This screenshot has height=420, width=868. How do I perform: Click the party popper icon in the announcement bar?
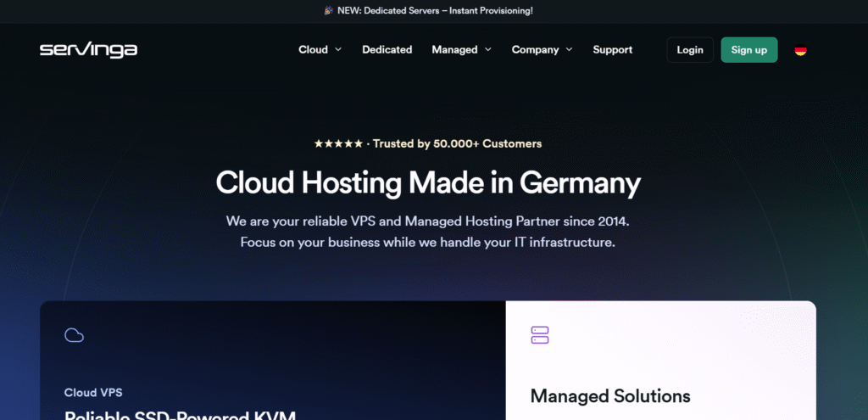[329, 10]
